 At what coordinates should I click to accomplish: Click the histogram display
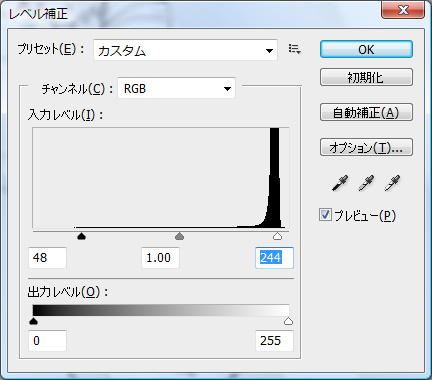click(161, 178)
